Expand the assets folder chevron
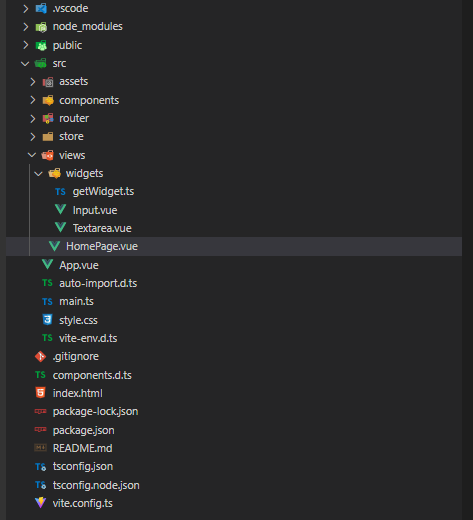Screen dimensions: 473x520 [33, 82]
